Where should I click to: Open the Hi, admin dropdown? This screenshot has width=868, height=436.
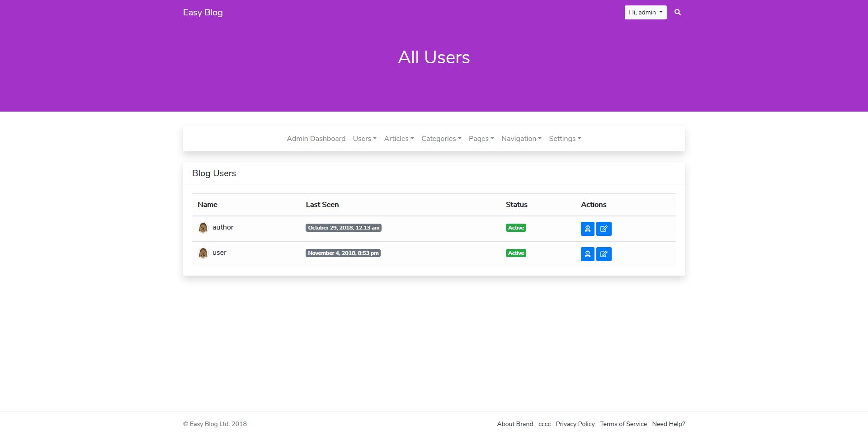click(645, 12)
